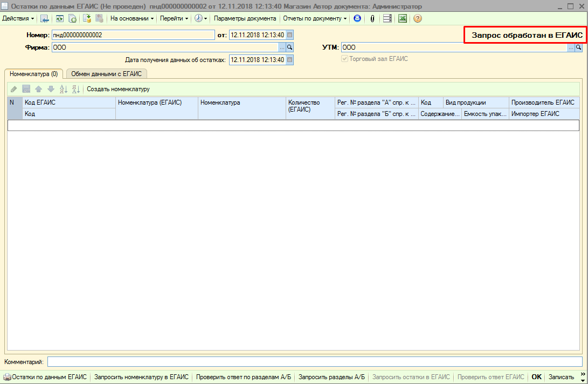
Task: Click the Содержание... column header
Action: [x=440, y=114]
